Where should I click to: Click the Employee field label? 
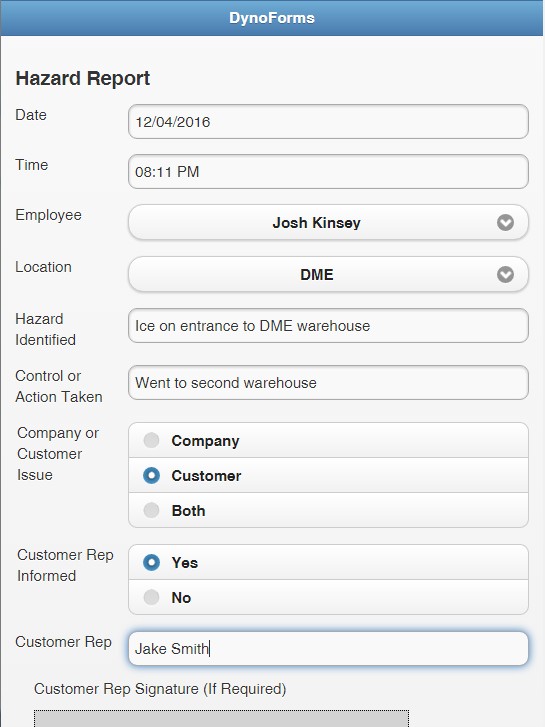point(48,215)
